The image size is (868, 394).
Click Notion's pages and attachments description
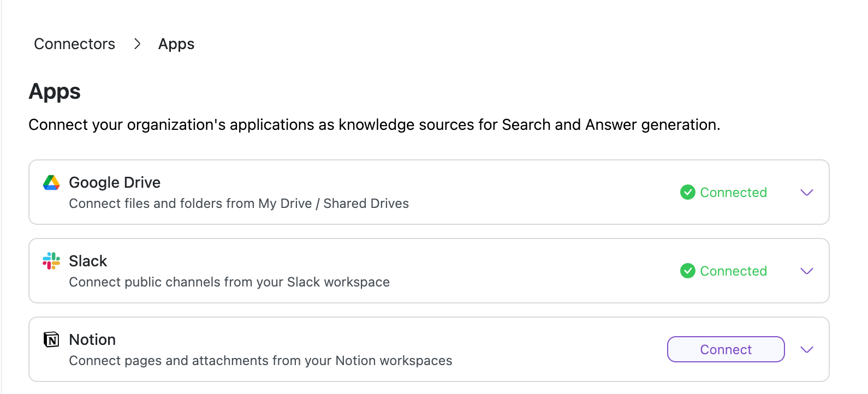[x=260, y=361]
